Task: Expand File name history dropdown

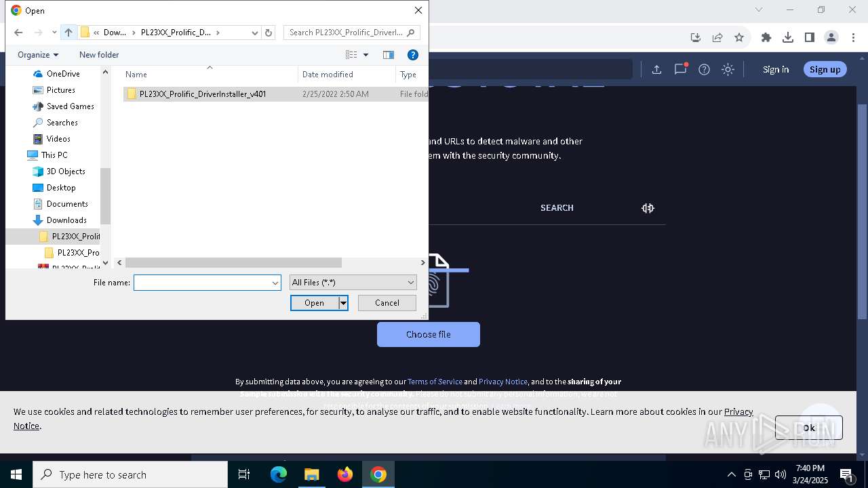Action: [275, 283]
